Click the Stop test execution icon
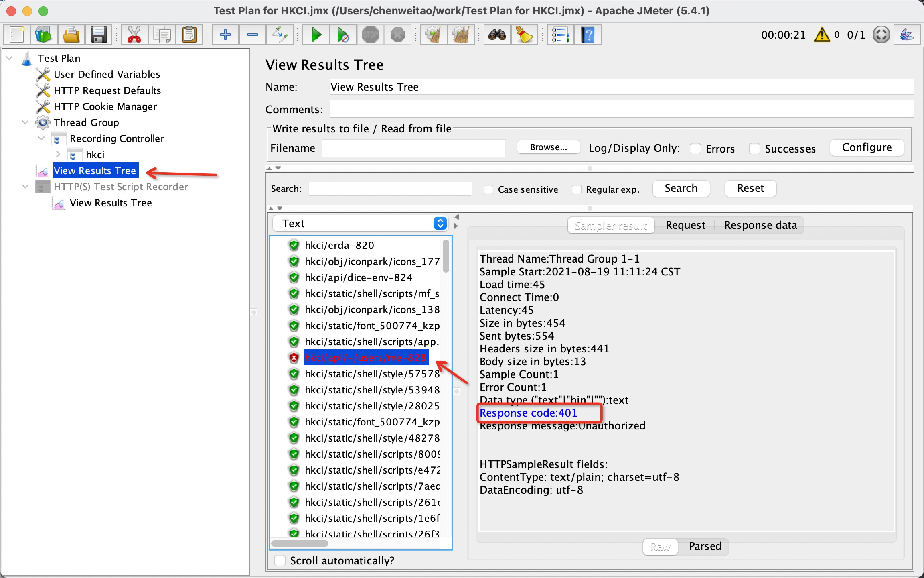 coord(371,34)
